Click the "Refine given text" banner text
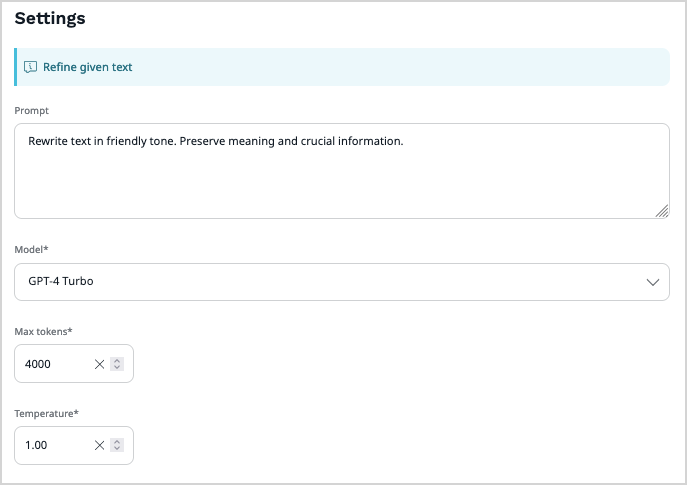Screen dimensions: 687x485 88,67
